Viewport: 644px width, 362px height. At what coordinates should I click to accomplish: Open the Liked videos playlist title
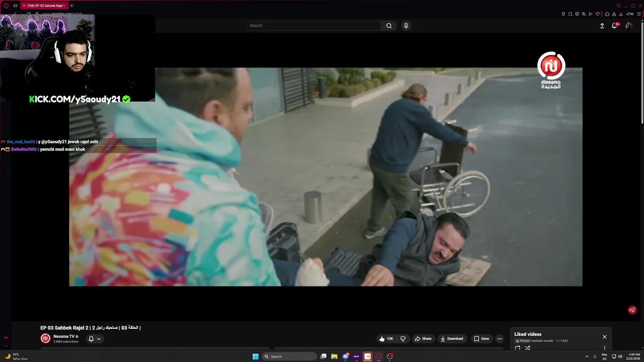[528, 334]
